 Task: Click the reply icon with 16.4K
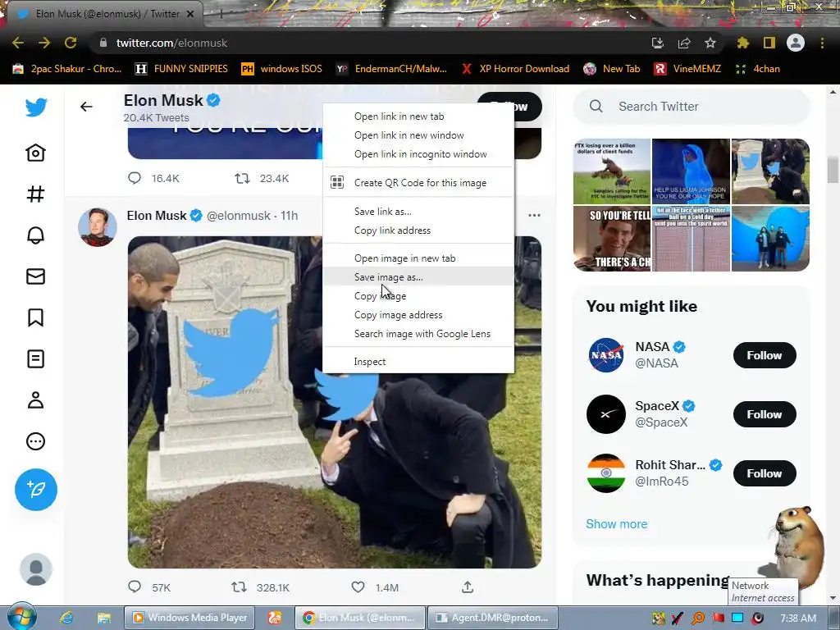tap(135, 178)
